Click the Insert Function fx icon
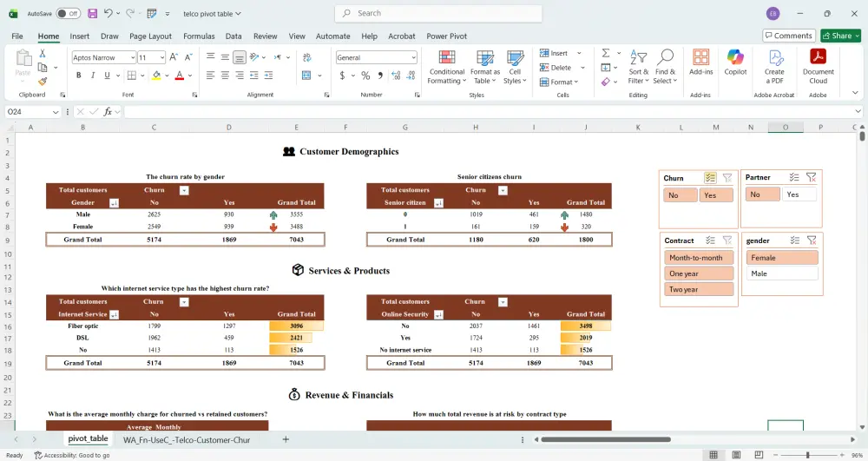This screenshot has height=461, width=868. 108,112
